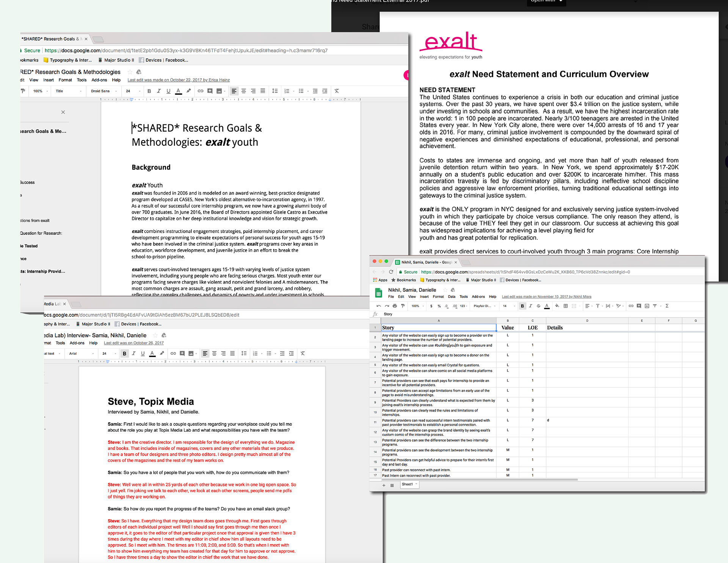Click the insert image icon in Research Goals doc
This screenshot has height=563, width=728.
[x=219, y=91]
